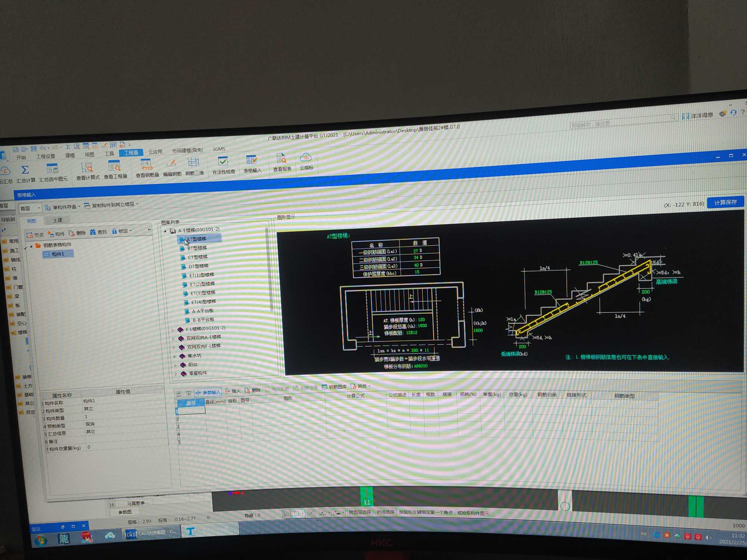
Task: Expand the 双网双向A-E楼梯 node
Action: 173,339
